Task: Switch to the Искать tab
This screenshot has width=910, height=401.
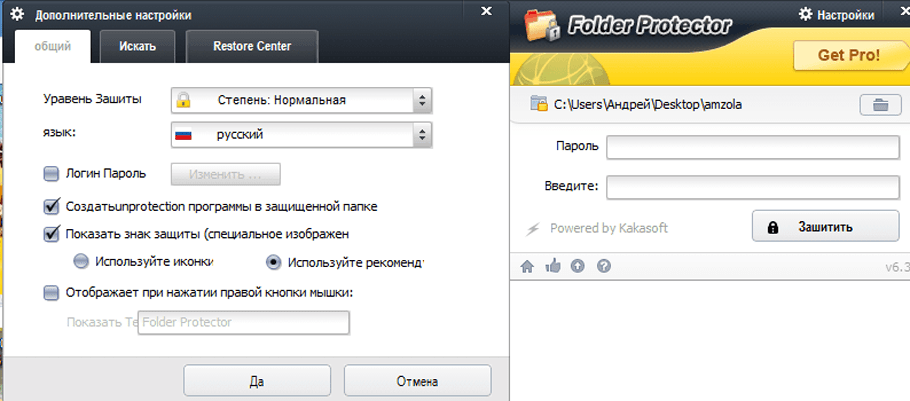Action: click(x=138, y=46)
